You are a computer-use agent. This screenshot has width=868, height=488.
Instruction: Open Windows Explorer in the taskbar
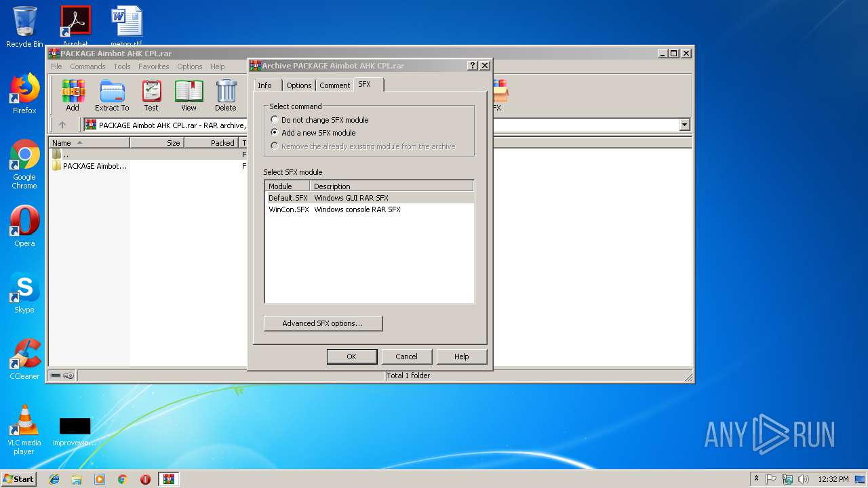(77, 479)
